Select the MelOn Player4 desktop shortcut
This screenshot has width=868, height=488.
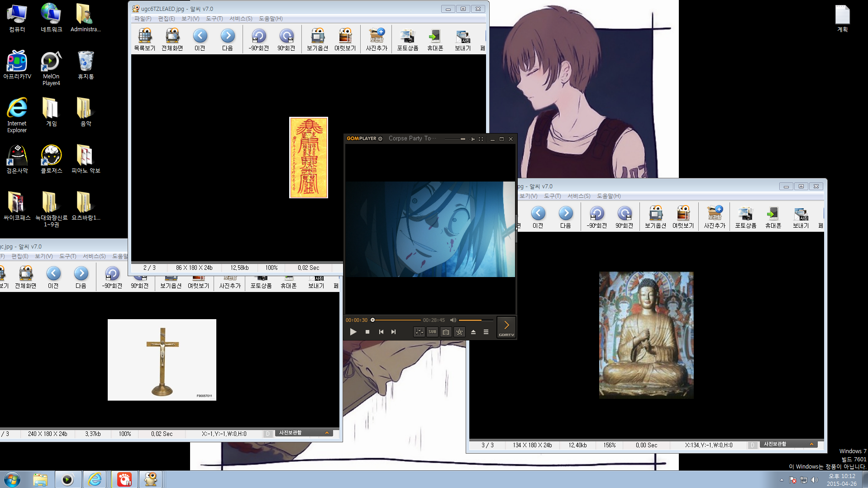51,68
